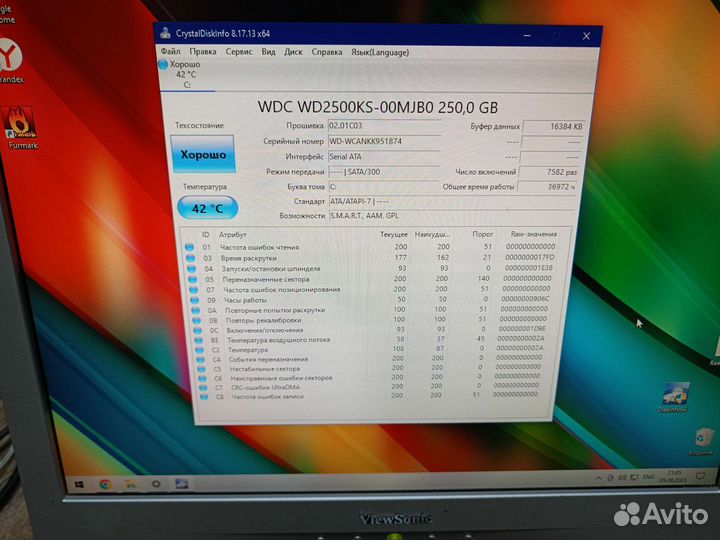
Task: Click status icon for Запуски/остановки шпинделя row
Action: (191, 268)
